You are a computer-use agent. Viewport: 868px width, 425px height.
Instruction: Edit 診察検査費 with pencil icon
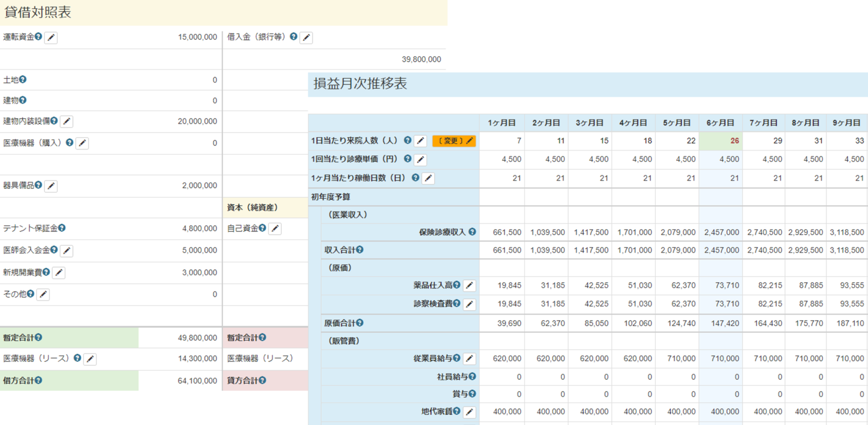pos(470,304)
